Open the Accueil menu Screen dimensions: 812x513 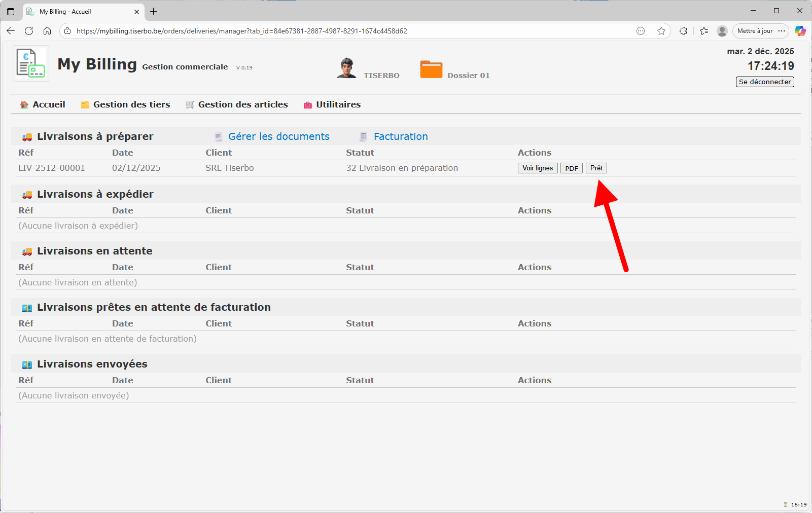click(x=43, y=104)
